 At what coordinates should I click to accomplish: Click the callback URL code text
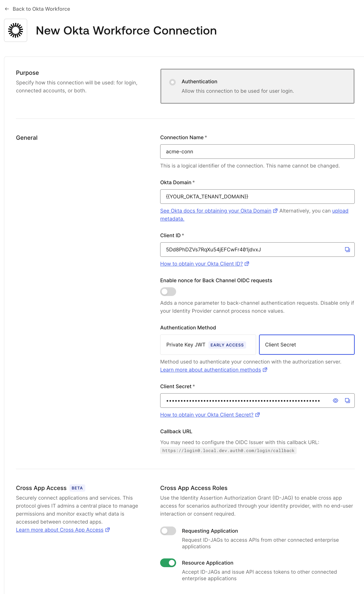point(228,451)
